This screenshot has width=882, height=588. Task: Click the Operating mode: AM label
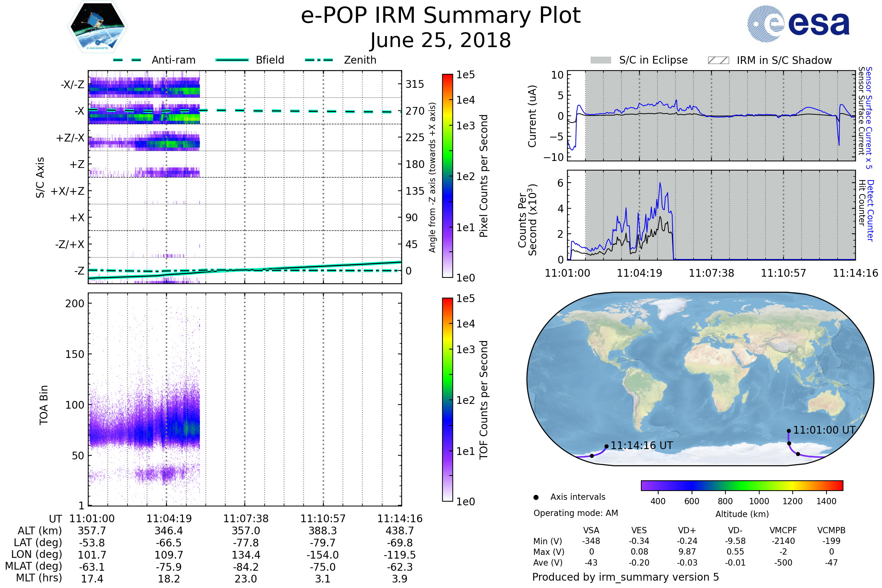[576, 513]
